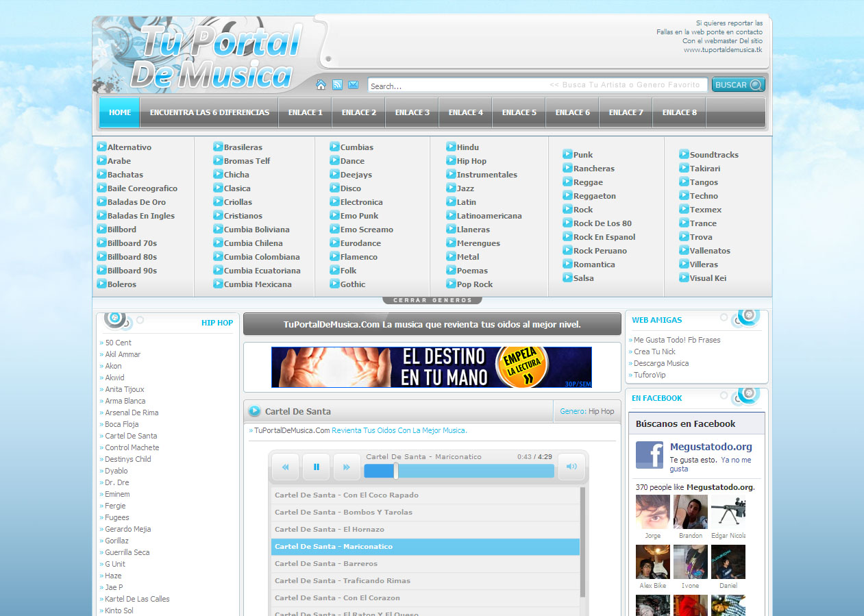Open the Crea Tu Nick link
The image size is (864, 616).
654,352
